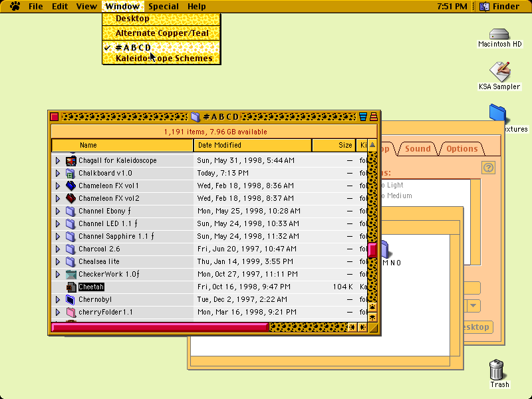Expand the Chalkboard v1.0 folder
The image size is (532, 399).
coord(58,173)
